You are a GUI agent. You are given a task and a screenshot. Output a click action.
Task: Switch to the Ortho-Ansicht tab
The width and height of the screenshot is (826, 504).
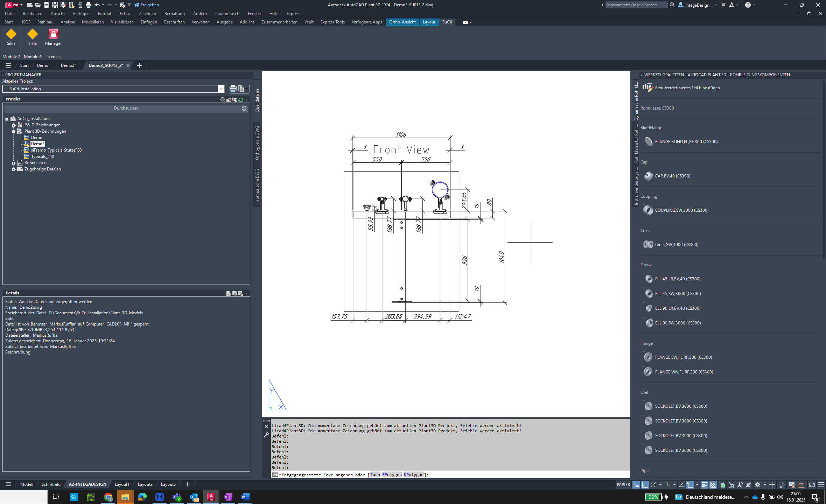point(403,22)
